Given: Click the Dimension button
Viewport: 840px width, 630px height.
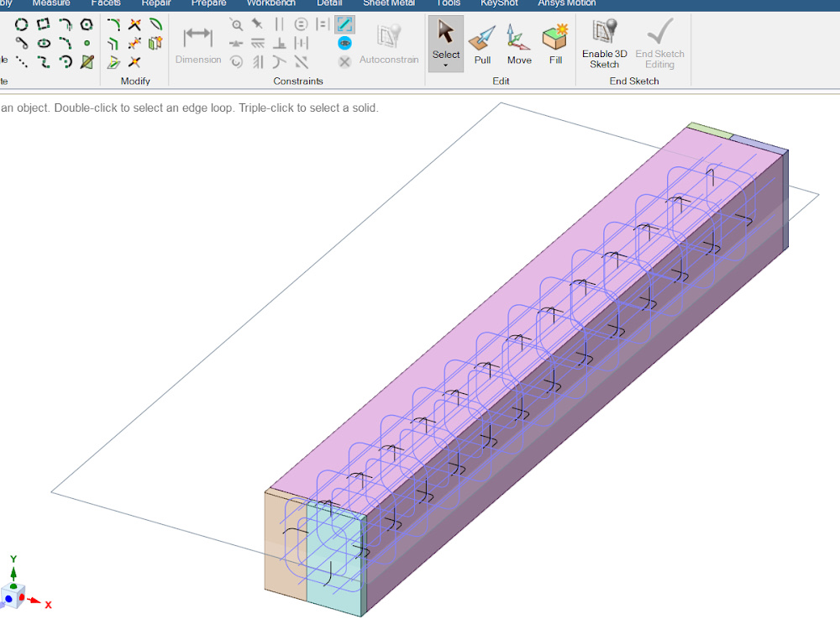Looking at the screenshot, I should pyautogui.click(x=198, y=45).
